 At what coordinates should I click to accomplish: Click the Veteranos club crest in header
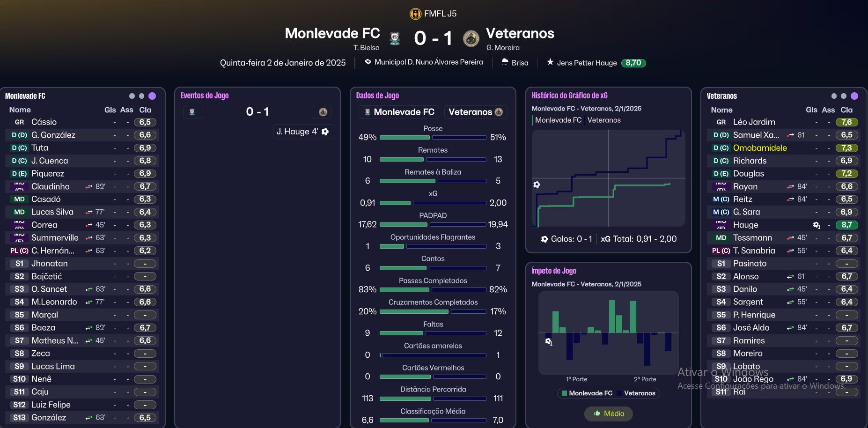coord(471,38)
